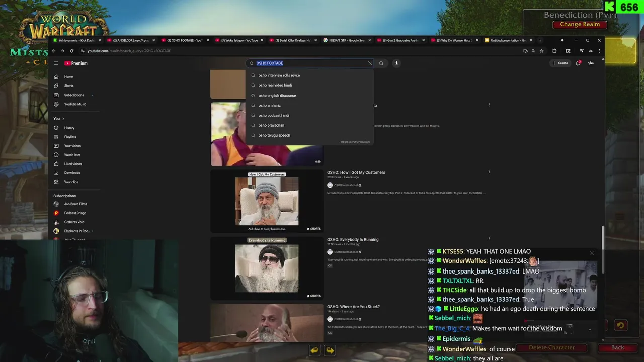Click Back button in the game window

(617, 347)
